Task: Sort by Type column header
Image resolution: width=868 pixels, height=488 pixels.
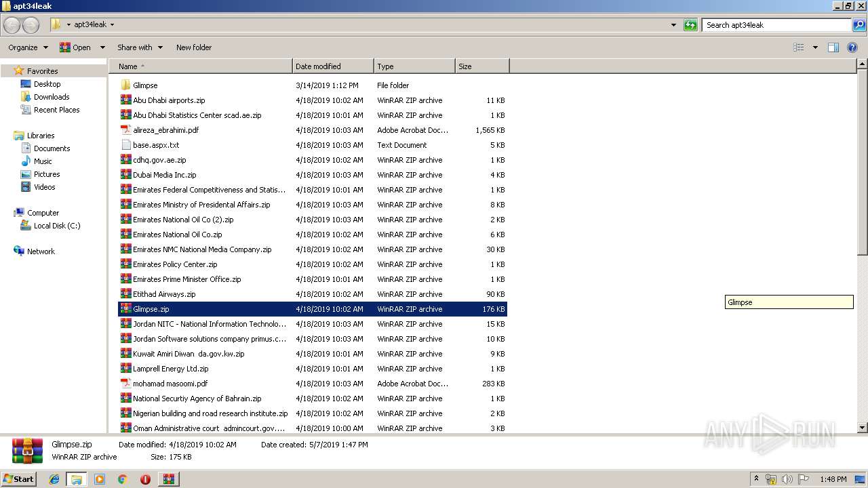Action: pos(414,66)
